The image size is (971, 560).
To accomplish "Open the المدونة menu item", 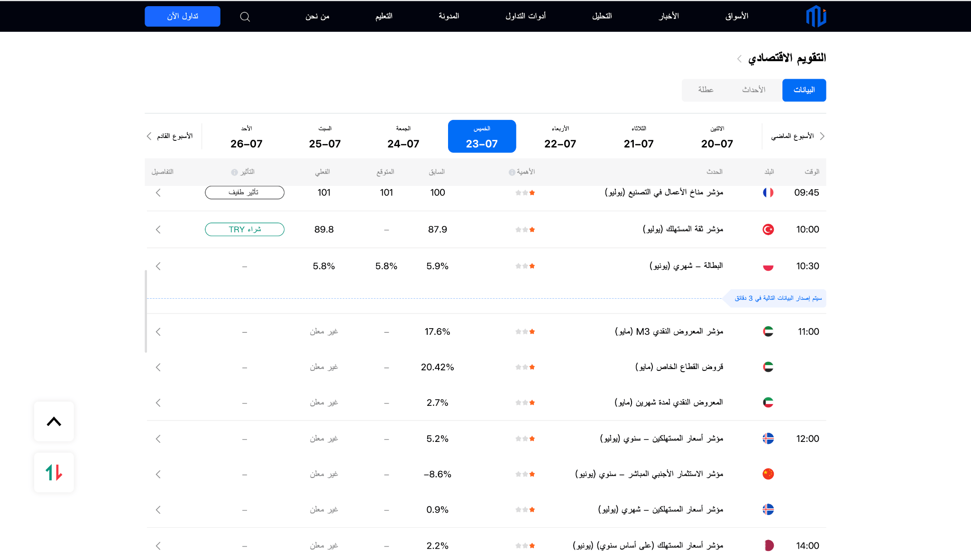I will (x=449, y=16).
